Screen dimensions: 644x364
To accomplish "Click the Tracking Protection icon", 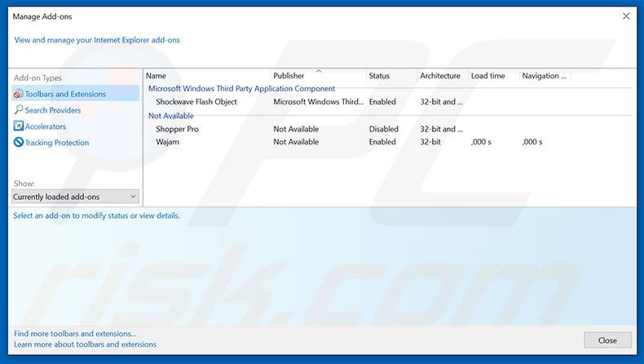I will 18,143.
